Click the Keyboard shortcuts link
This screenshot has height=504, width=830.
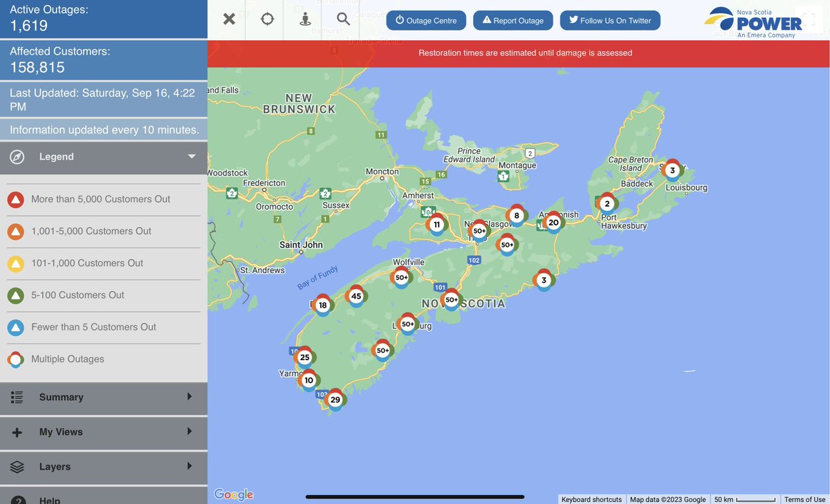click(591, 499)
